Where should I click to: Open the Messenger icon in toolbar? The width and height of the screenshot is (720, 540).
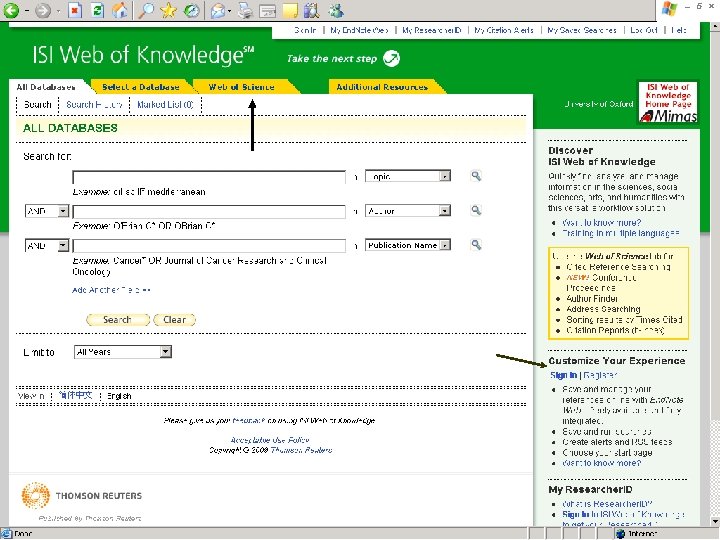pos(336,10)
